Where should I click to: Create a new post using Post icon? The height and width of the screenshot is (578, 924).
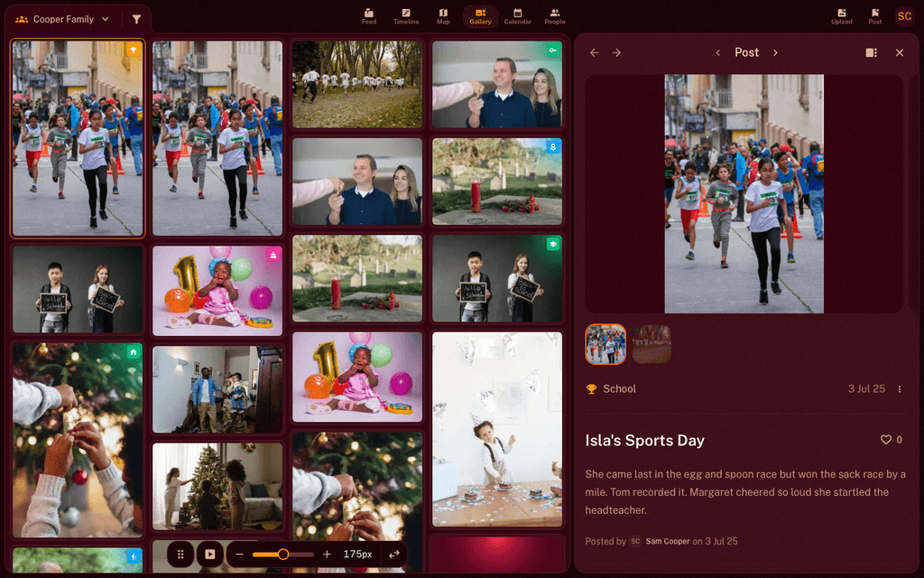pyautogui.click(x=875, y=16)
